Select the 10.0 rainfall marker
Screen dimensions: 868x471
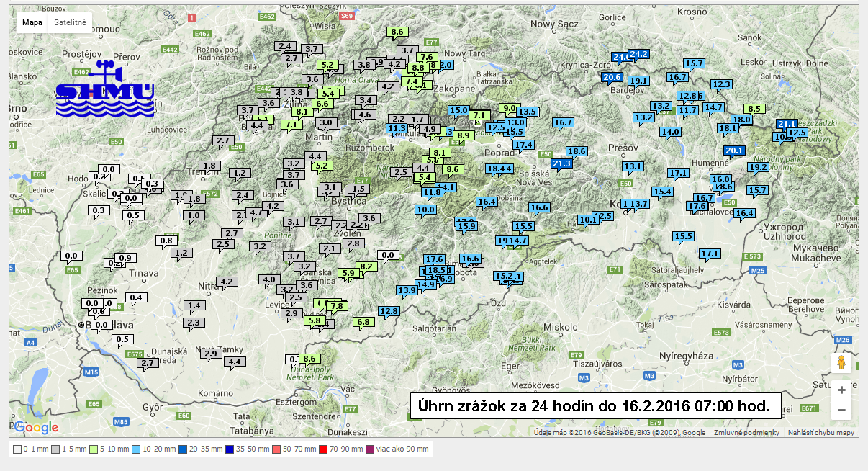click(426, 210)
